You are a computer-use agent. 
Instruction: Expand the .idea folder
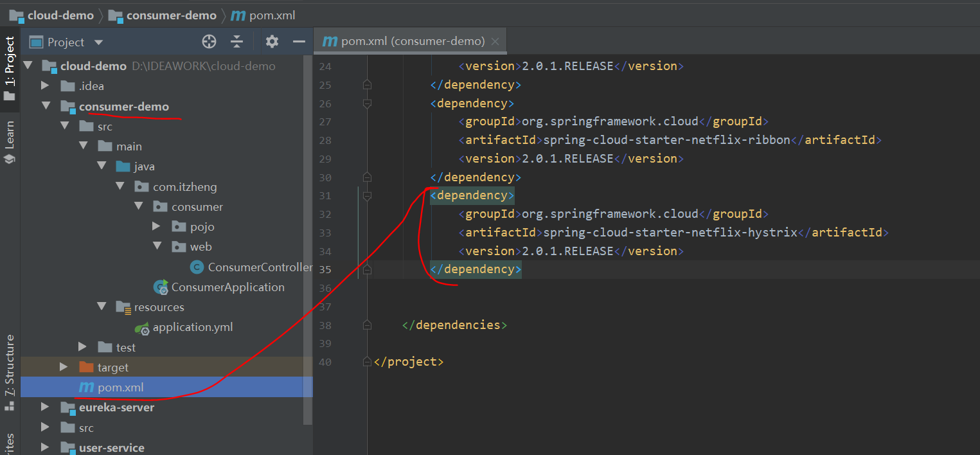point(45,85)
